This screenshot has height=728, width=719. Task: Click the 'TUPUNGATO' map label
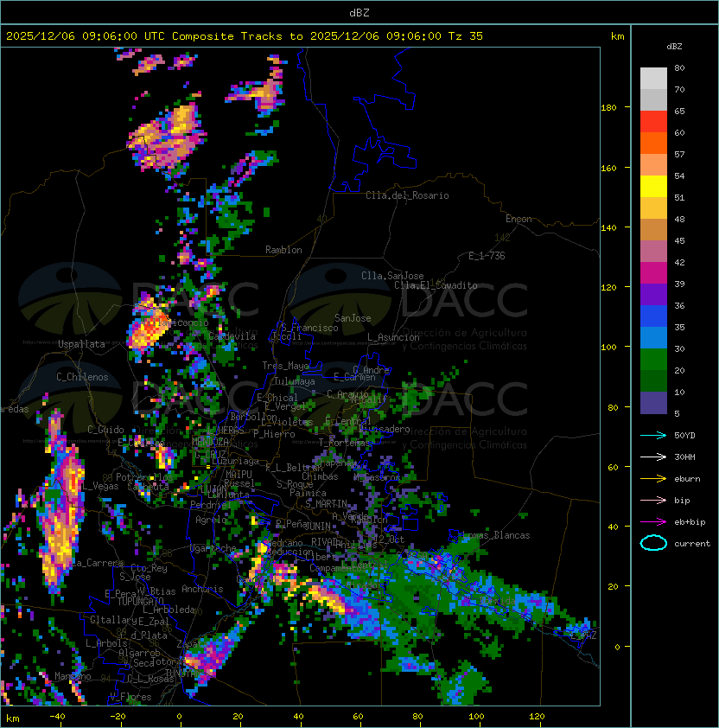[x=140, y=602]
